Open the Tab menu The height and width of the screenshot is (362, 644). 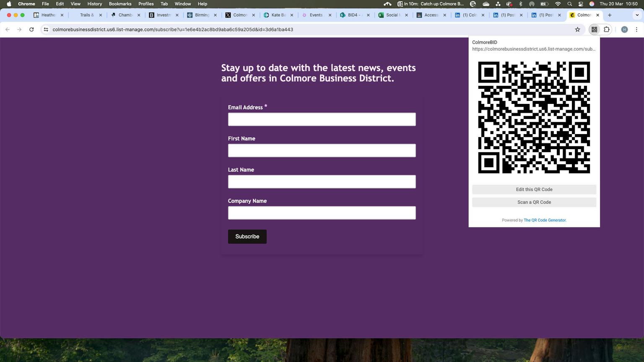point(164,4)
